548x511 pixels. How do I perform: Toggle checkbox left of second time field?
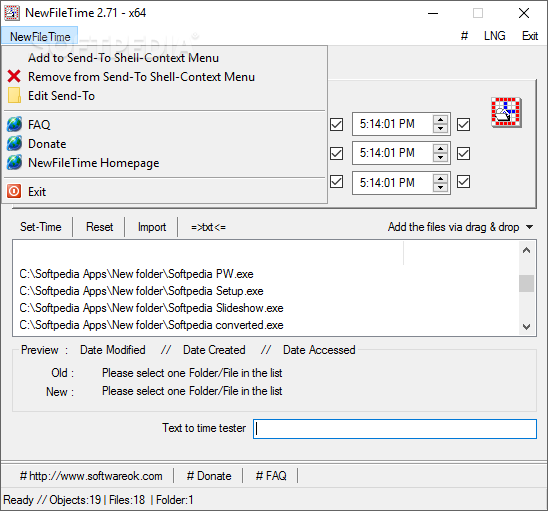pos(337,153)
